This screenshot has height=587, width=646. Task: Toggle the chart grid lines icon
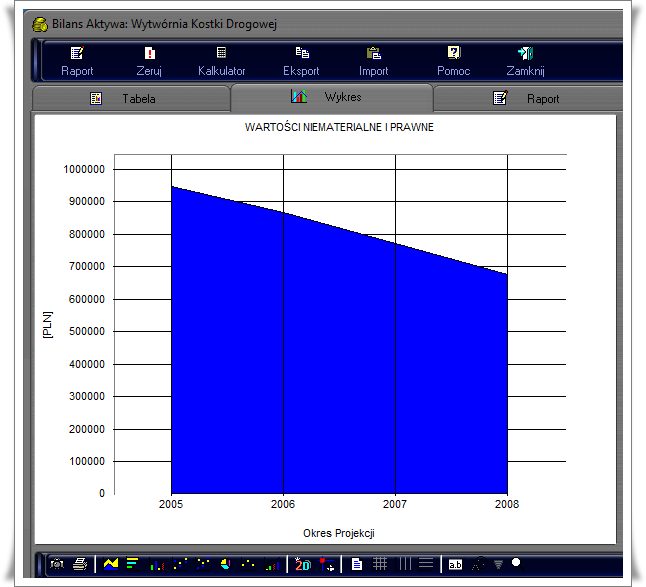click(x=379, y=565)
